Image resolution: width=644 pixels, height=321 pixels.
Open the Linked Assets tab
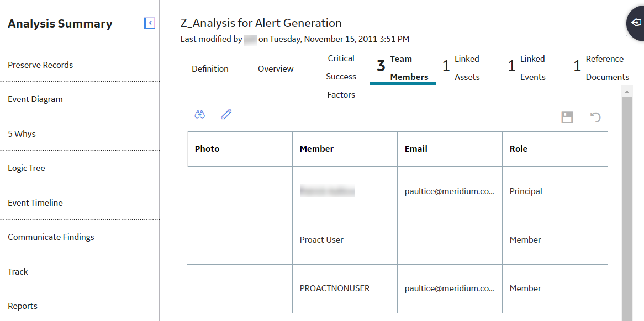pyautogui.click(x=461, y=68)
